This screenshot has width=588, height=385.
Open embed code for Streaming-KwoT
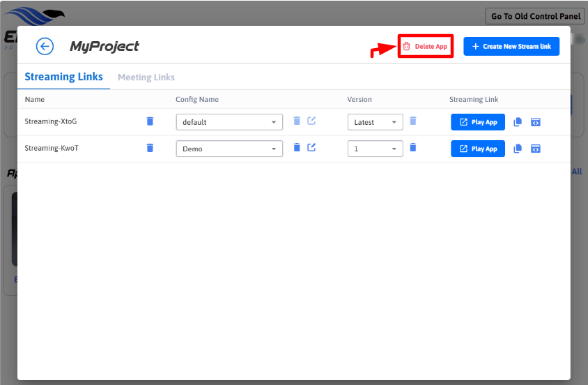click(535, 149)
